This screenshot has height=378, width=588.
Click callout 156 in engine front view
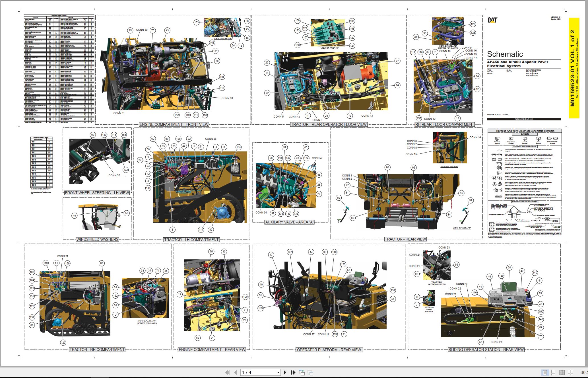[x=222, y=77]
